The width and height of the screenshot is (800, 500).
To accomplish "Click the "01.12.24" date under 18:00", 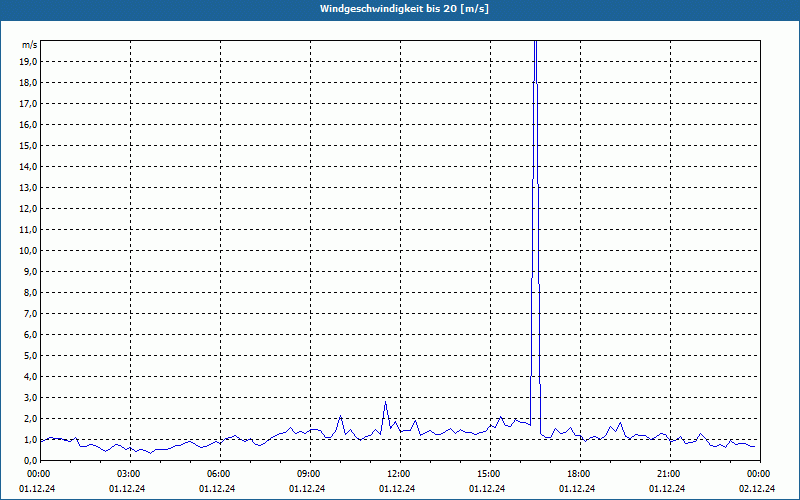I will [577, 489].
